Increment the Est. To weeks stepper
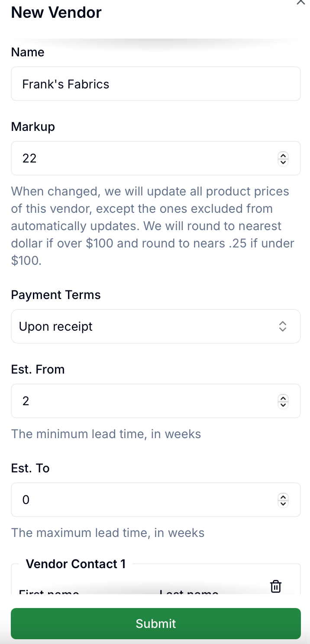 283,497
